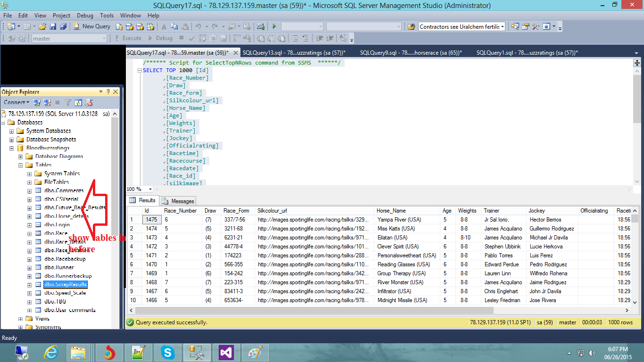Open the Edit menu
The height and width of the screenshot is (362, 644).
[x=23, y=16]
